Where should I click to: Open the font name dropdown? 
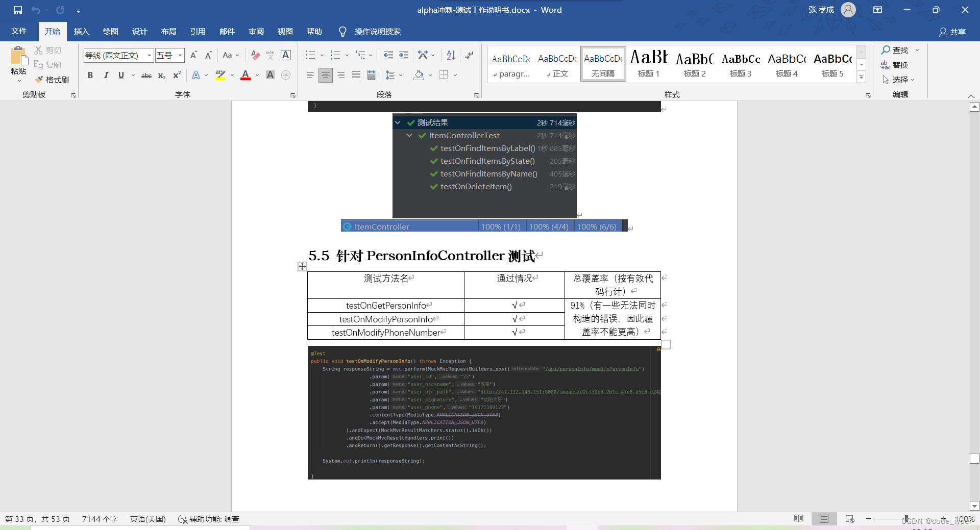pos(150,55)
